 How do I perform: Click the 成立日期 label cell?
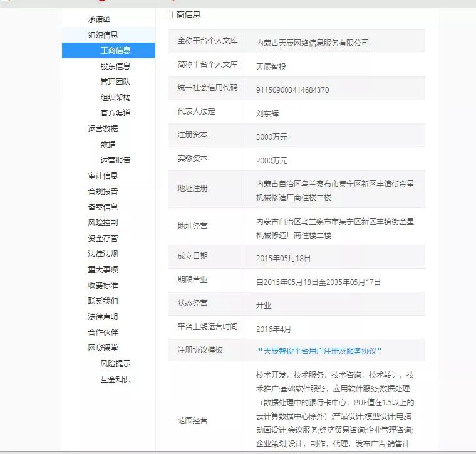205,257
